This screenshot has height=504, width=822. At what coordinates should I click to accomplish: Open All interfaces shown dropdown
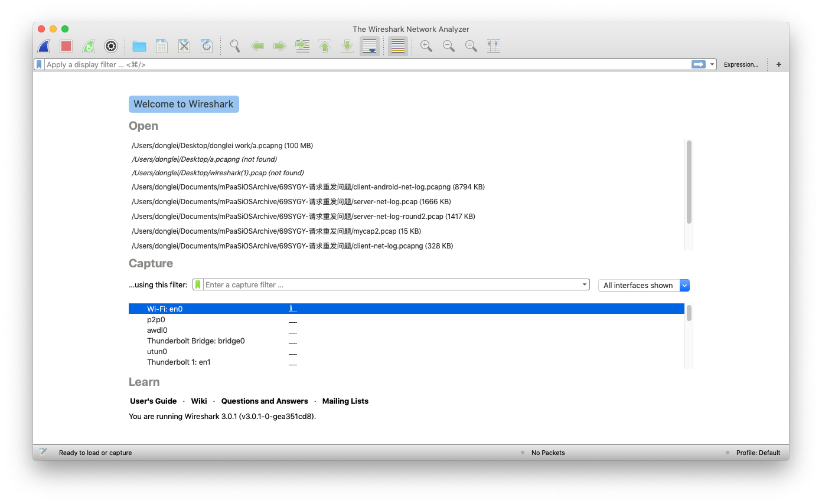(644, 285)
